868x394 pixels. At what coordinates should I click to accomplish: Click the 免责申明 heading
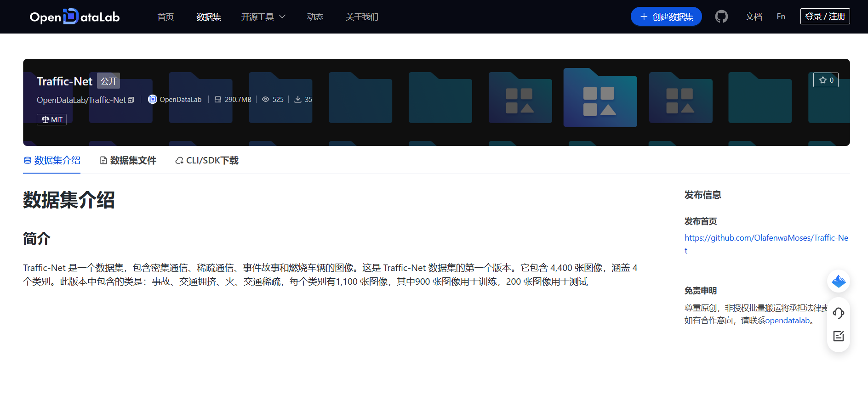(x=701, y=291)
